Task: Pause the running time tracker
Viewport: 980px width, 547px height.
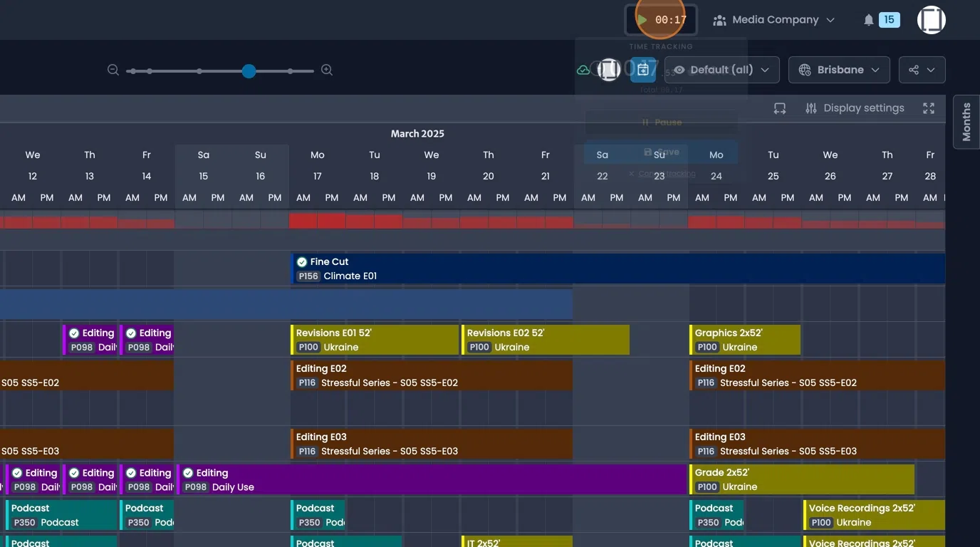Action: coord(661,121)
